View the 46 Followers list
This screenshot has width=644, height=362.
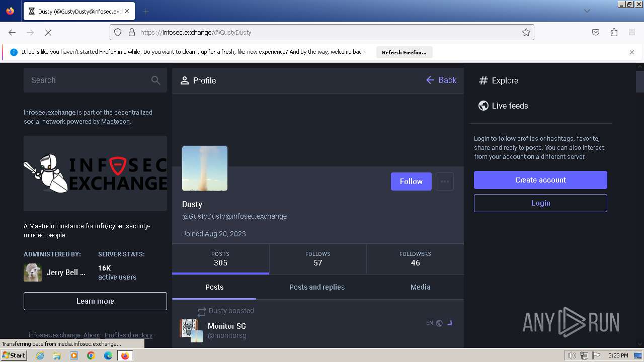[x=415, y=259]
